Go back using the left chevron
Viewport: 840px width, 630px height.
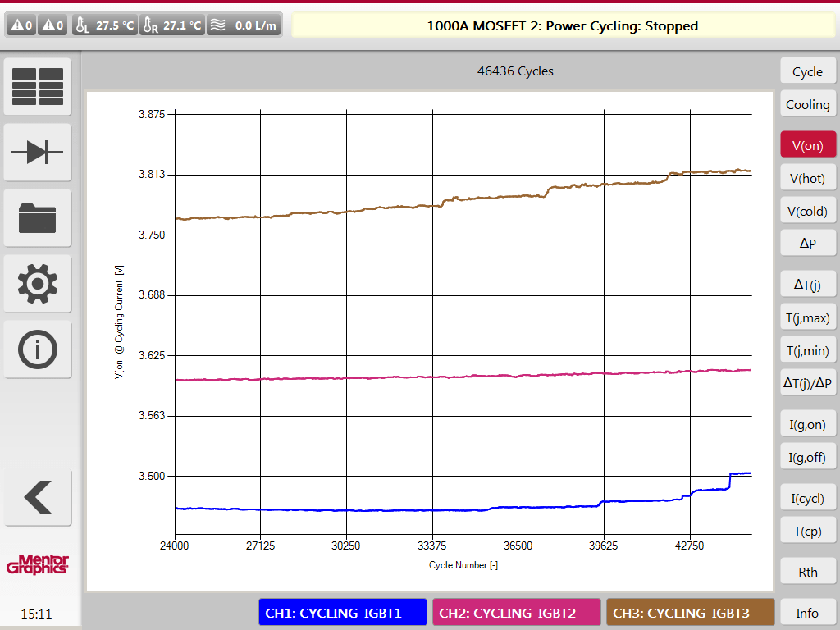[38, 497]
